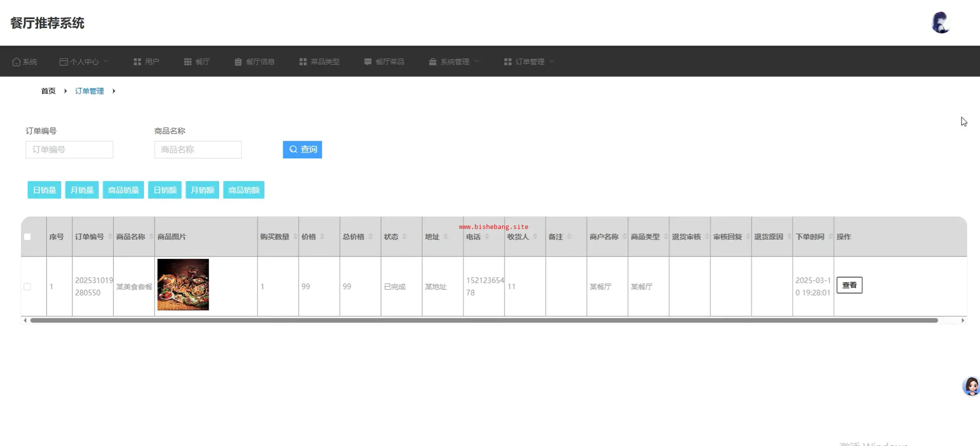Click the chat icon next to 餐厅菜品

coord(368,62)
